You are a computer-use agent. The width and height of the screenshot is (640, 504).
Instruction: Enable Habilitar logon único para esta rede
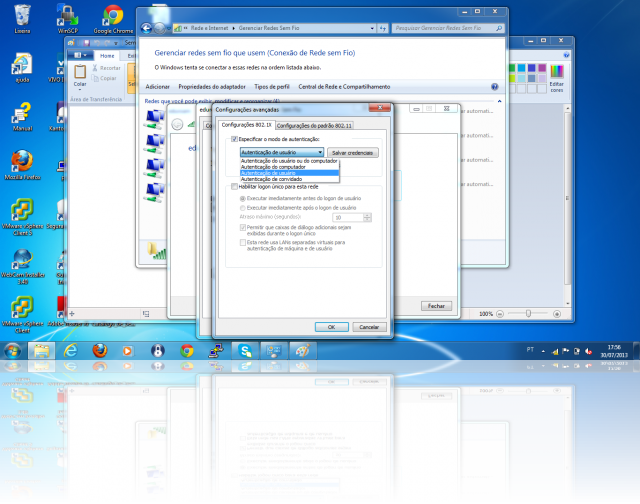(234, 187)
